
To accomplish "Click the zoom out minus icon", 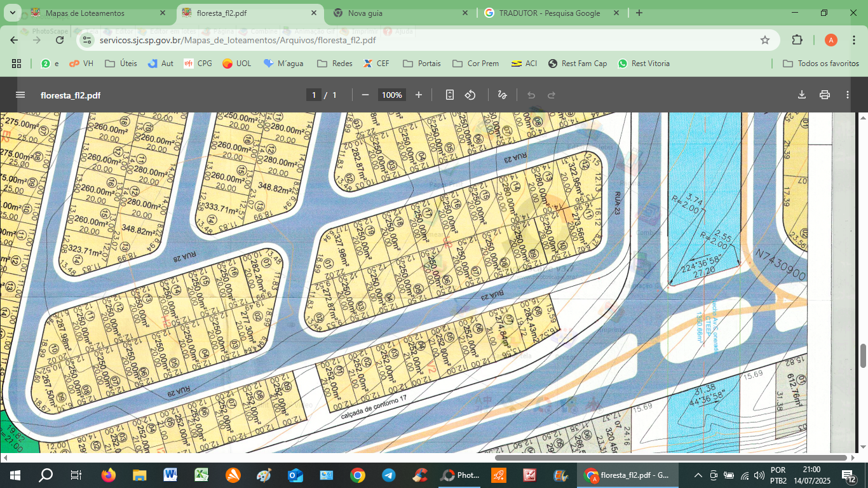I will tap(365, 95).
